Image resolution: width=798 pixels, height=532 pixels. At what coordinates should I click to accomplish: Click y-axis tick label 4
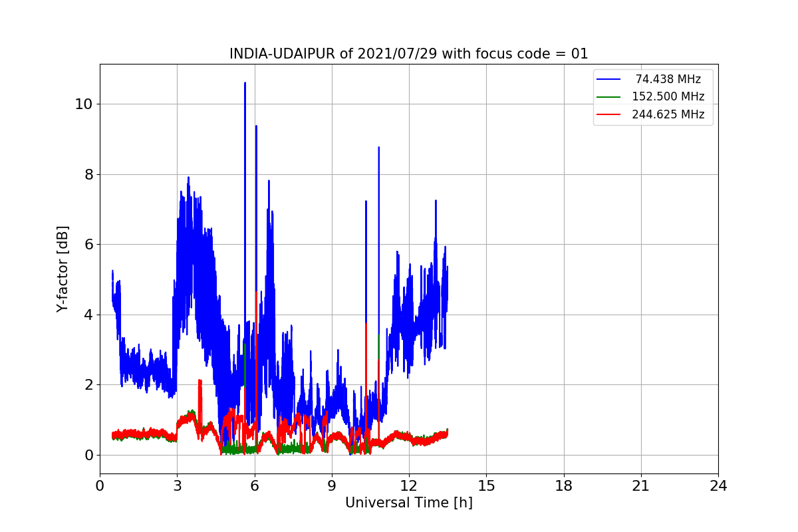click(x=89, y=315)
